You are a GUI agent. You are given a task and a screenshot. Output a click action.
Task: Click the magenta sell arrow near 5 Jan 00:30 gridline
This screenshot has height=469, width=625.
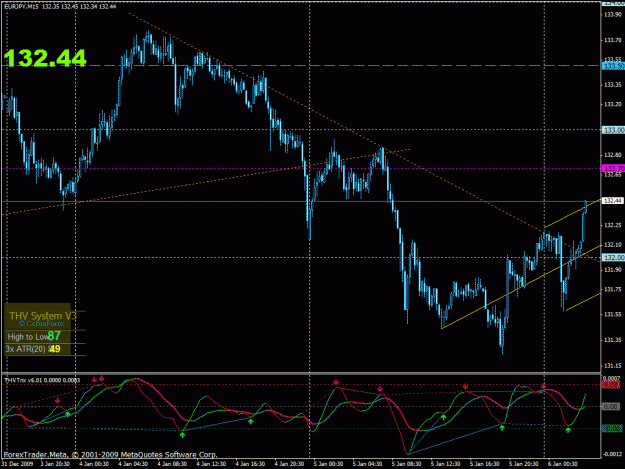point(336,382)
